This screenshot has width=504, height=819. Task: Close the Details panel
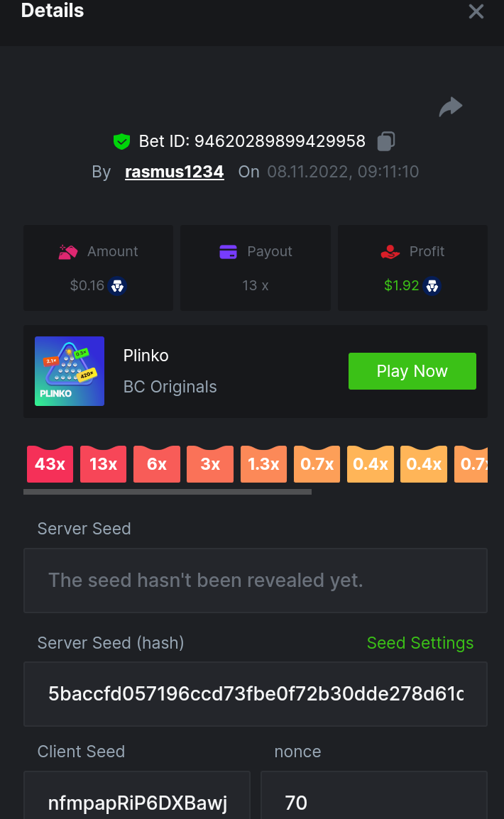[x=476, y=11]
